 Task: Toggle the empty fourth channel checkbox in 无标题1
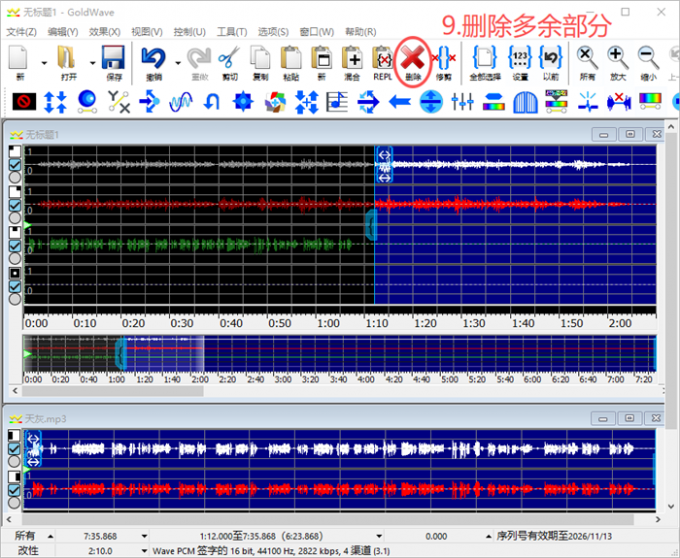pyautogui.click(x=15, y=286)
